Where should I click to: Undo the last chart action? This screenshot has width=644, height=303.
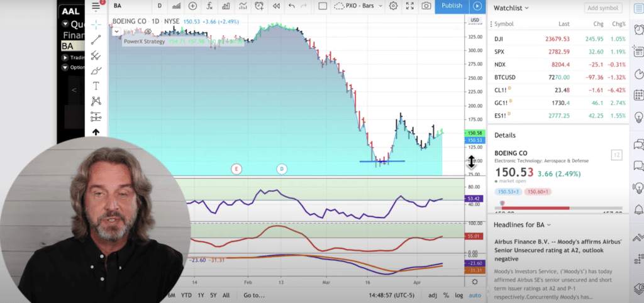point(292,6)
